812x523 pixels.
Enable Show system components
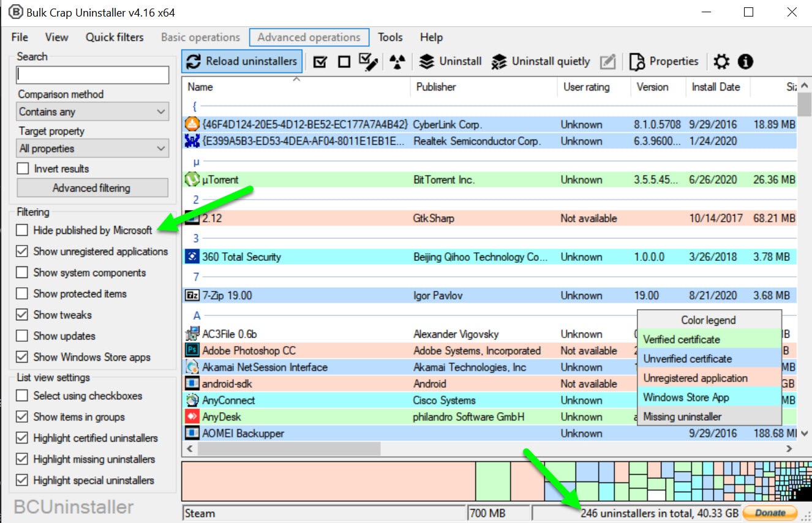coord(22,273)
